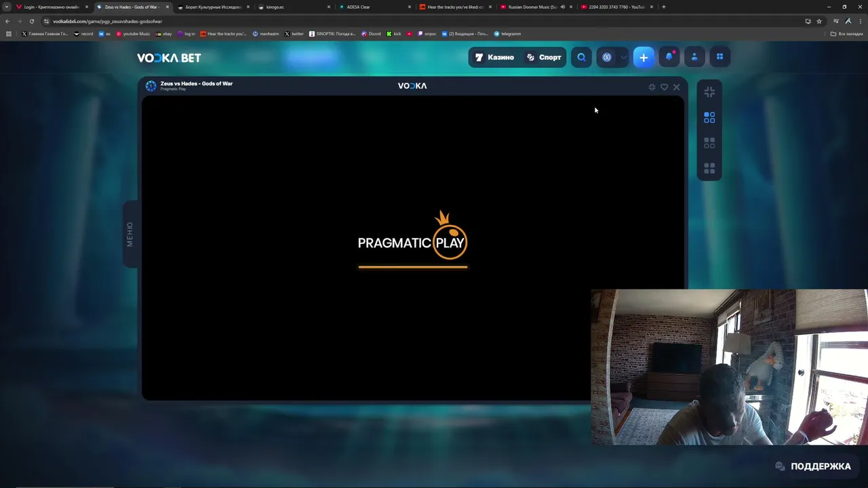Open the twitter bookmark
This screenshot has width=868, height=488.
[x=294, y=34]
